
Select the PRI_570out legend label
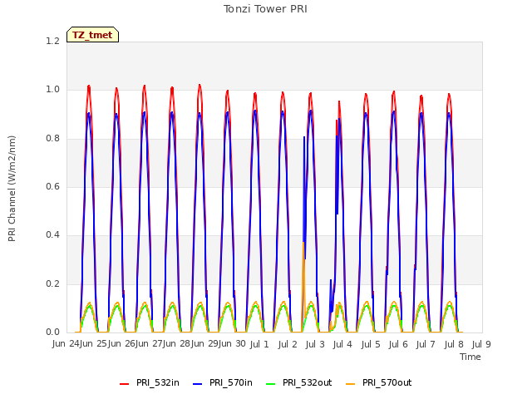387,382
